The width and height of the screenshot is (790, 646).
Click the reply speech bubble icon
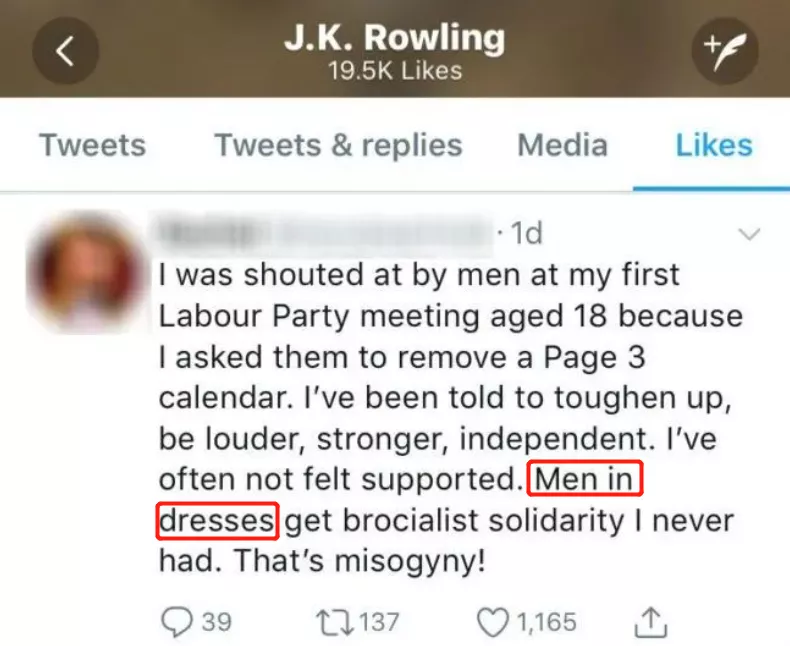pyautogui.click(x=178, y=622)
